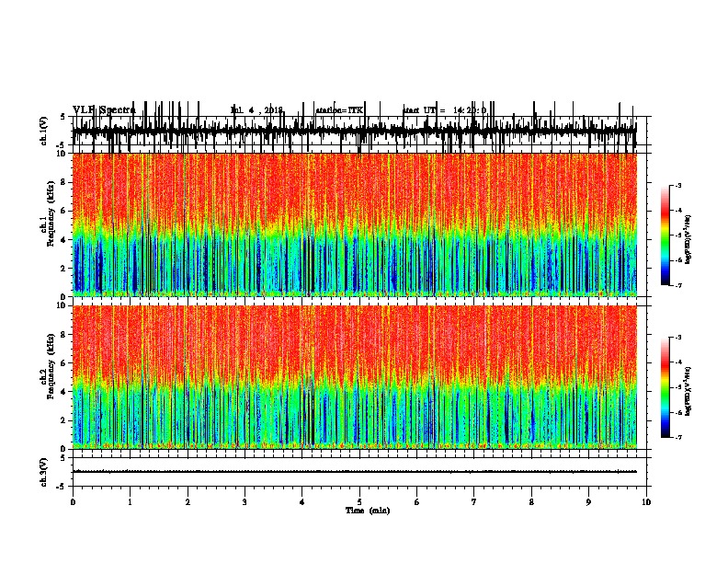The width and height of the screenshot is (728, 563).
Task: Click the time axis end label "10"
Action: 646,502
